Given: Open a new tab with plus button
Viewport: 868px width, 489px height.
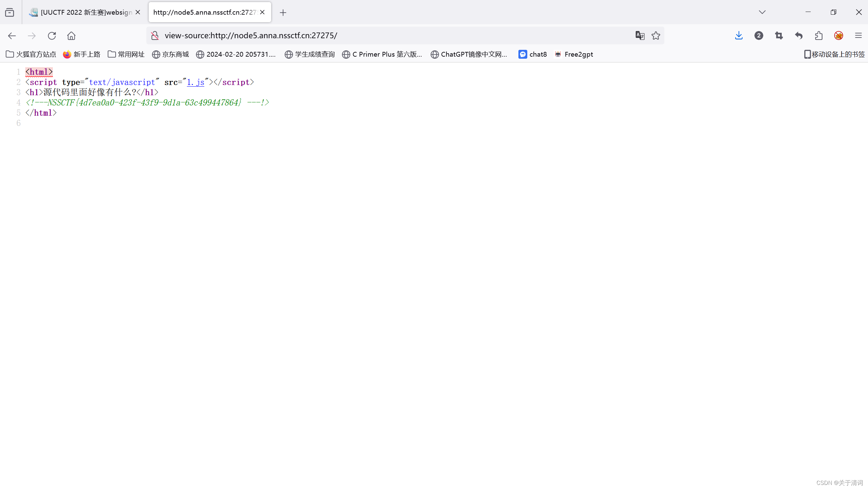Looking at the screenshot, I should [283, 13].
